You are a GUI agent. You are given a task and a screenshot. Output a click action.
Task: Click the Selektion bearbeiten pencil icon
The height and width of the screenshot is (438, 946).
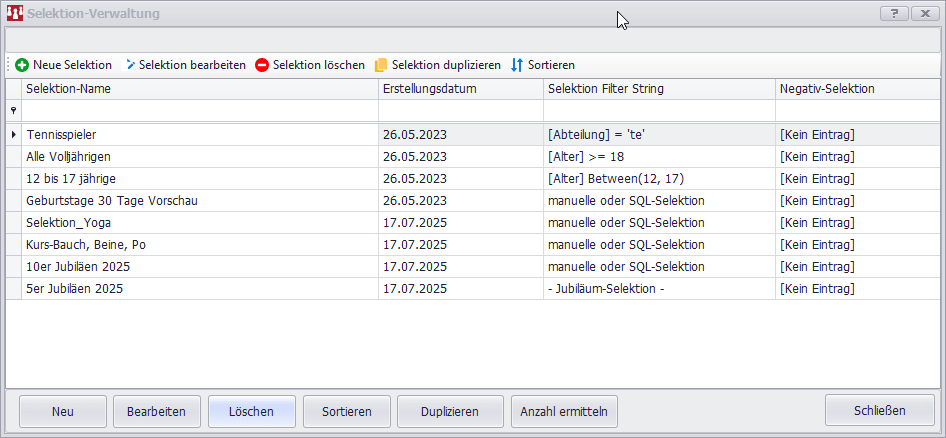pos(130,65)
